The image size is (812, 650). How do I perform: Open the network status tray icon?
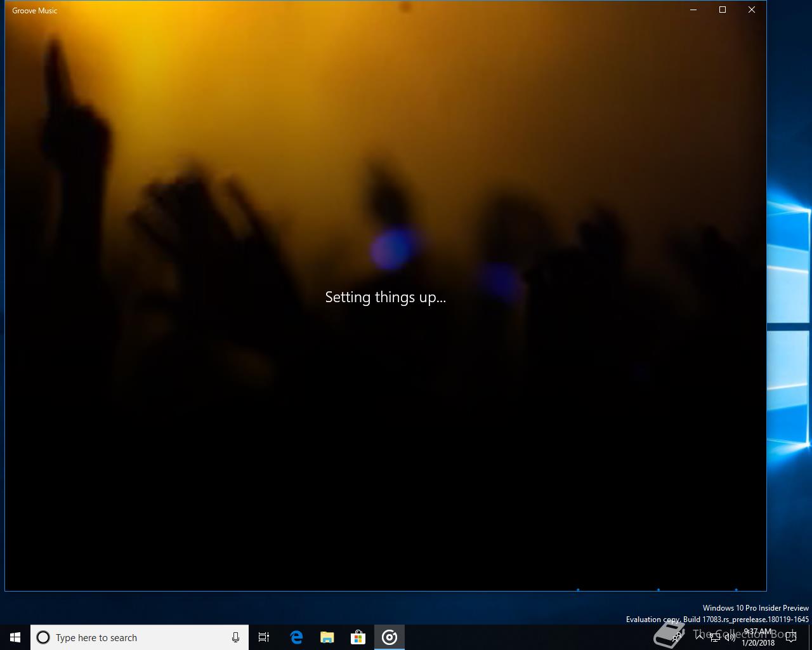(x=715, y=637)
